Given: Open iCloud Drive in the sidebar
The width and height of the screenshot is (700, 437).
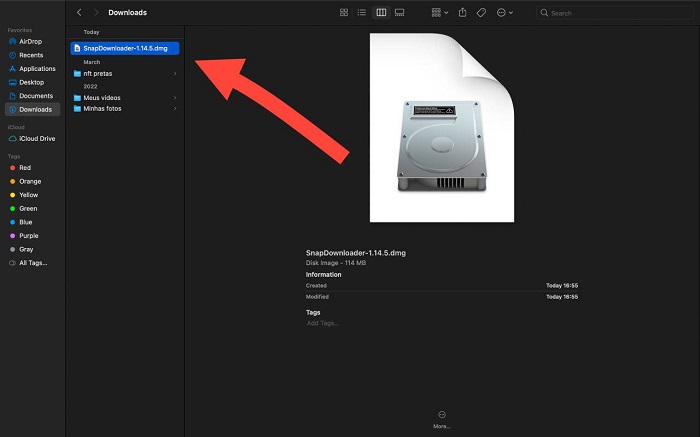Looking at the screenshot, I should click(37, 139).
